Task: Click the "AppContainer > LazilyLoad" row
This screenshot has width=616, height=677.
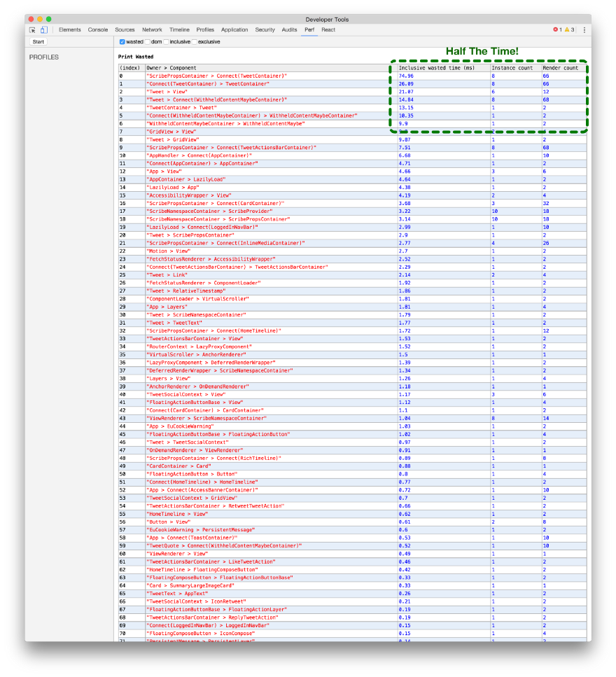Action: (352, 179)
